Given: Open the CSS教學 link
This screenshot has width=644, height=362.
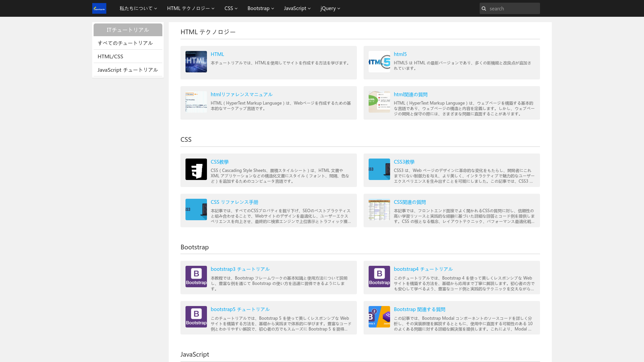Looking at the screenshot, I should [x=220, y=162].
